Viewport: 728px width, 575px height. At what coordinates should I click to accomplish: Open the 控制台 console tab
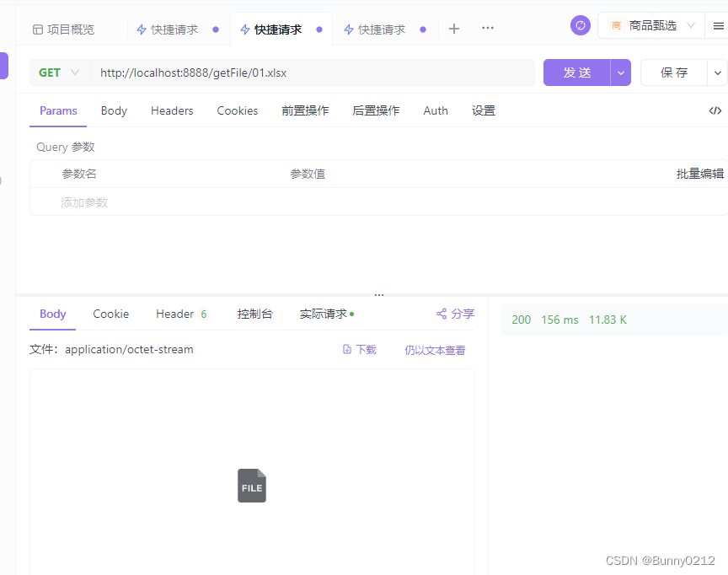(254, 314)
